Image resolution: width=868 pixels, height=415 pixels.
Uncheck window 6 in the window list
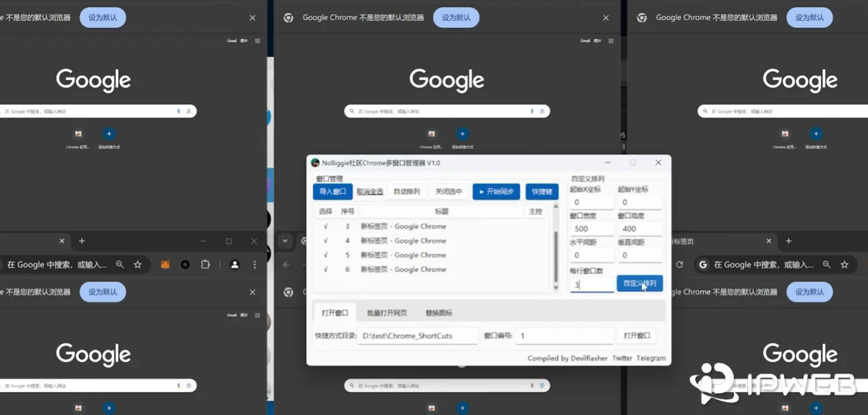[x=325, y=269]
